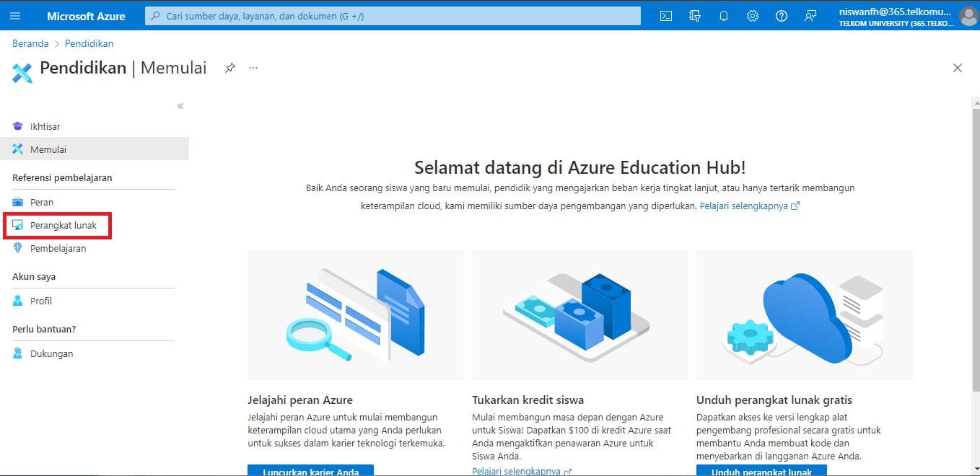Pin the Pendidikan page to dashboard

tap(230, 68)
